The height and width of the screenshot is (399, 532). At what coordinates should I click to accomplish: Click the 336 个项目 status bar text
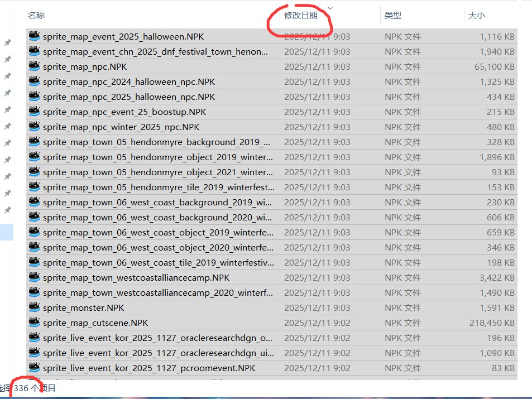pos(35,388)
